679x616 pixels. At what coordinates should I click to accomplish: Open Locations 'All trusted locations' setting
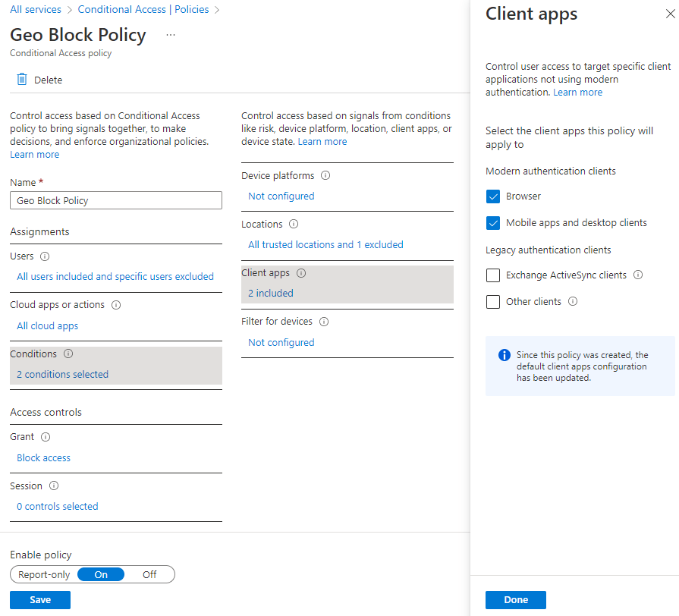pyautogui.click(x=325, y=244)
